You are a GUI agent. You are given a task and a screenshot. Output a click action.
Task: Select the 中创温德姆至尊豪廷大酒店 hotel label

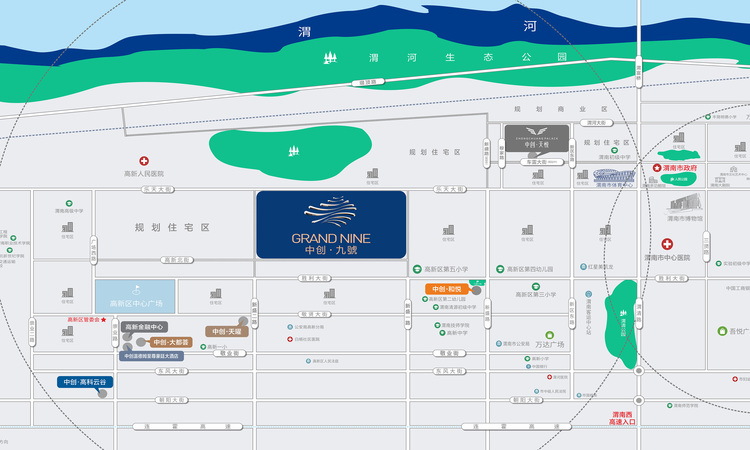(x=151, y=356)
